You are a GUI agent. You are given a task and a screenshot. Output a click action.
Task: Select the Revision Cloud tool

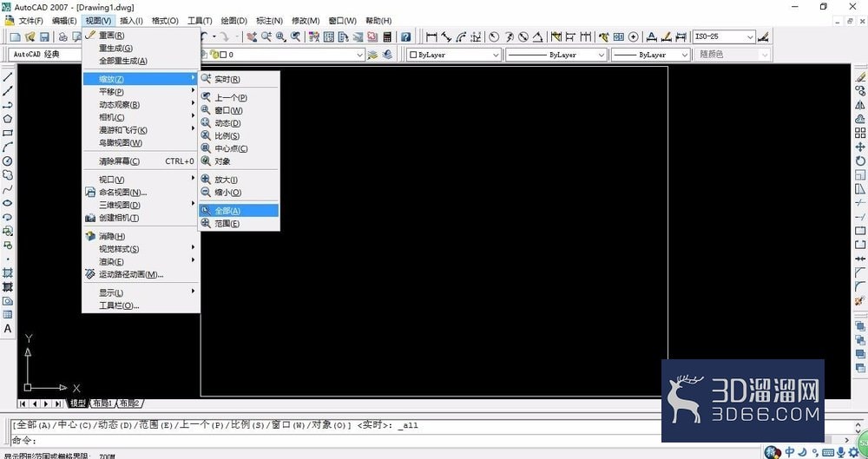(7, 175)
